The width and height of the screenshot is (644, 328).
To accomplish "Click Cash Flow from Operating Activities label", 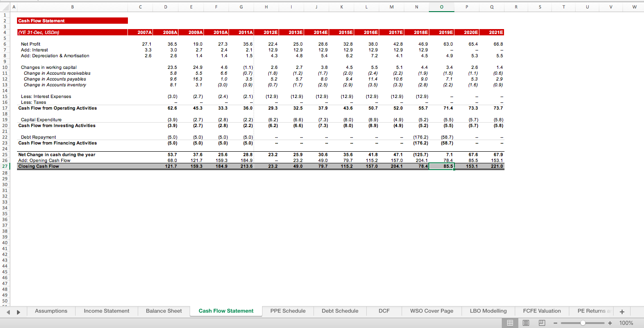I will [57, 108].
